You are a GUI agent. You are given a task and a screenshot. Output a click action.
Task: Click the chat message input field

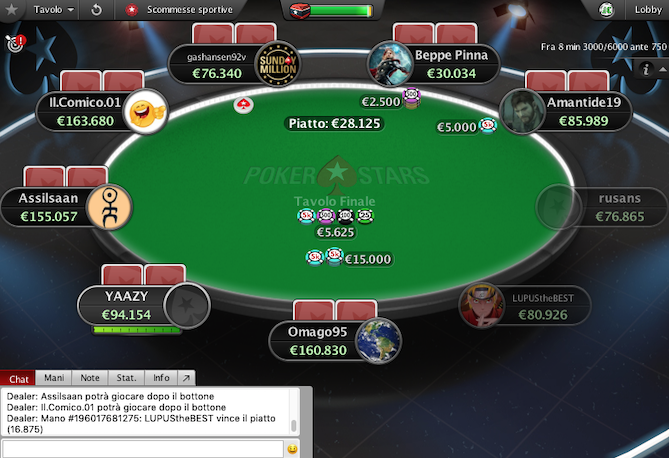click(143, 449)
